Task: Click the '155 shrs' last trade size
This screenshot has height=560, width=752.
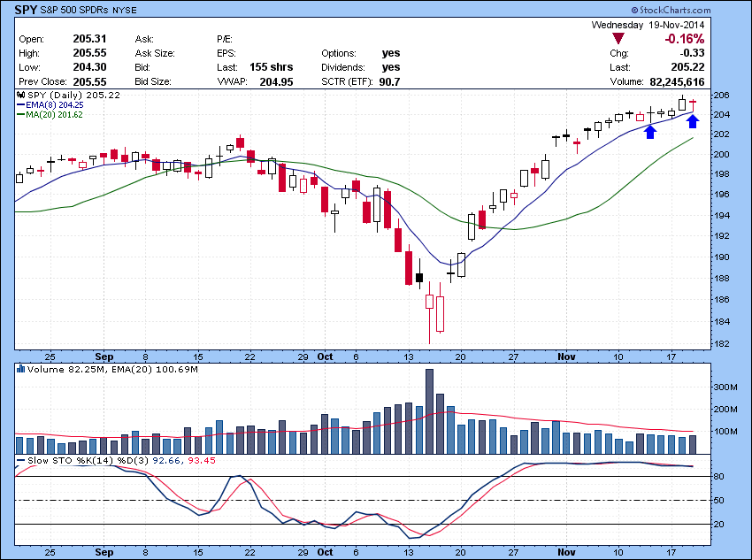Action: (x=271, y=67)
